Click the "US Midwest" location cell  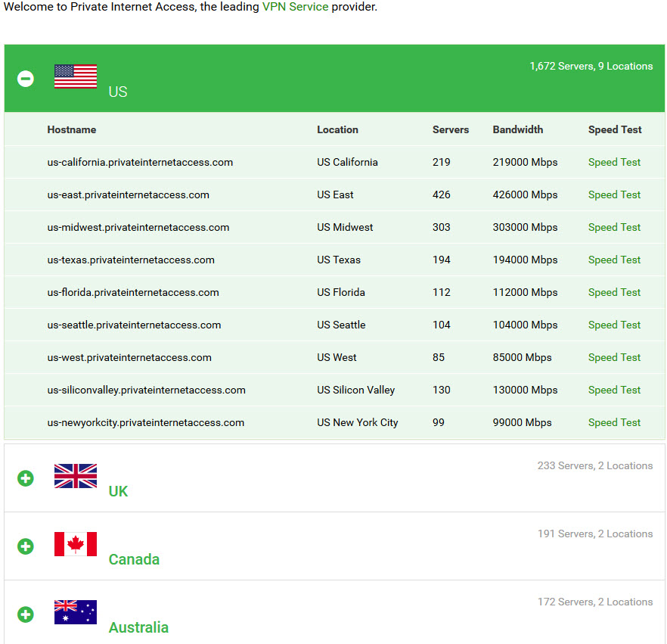pyautogui.click(x=345, y=227)
